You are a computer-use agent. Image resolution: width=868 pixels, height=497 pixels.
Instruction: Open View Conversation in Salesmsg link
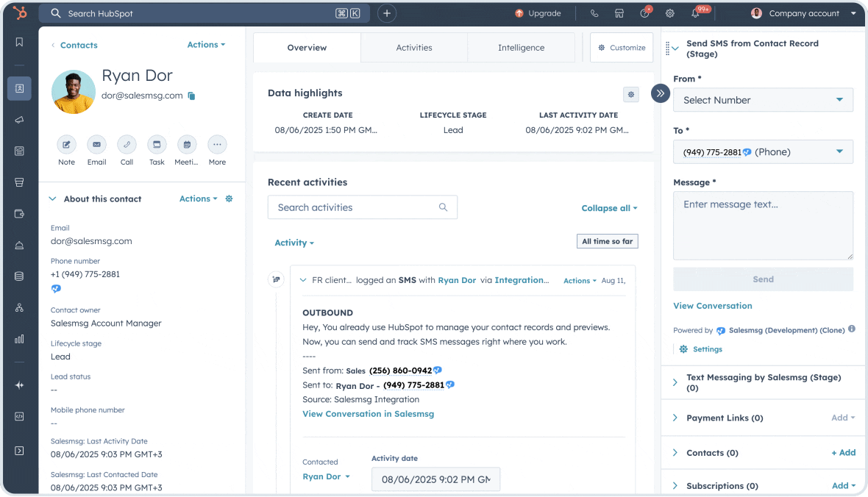coord(368,414)
